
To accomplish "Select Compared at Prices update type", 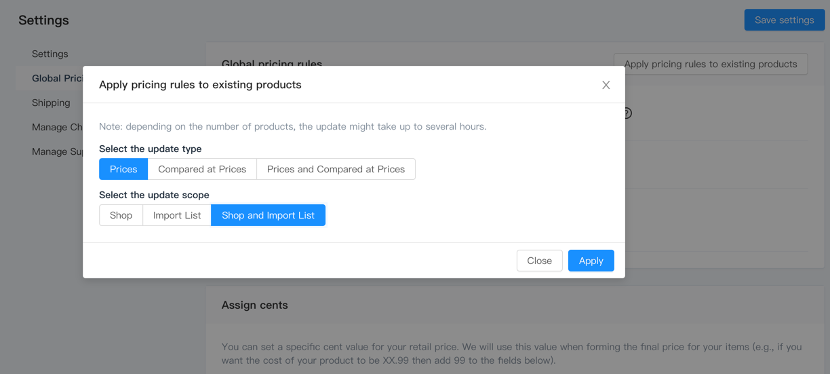I will pyautogui.click(x=202, y=169).
